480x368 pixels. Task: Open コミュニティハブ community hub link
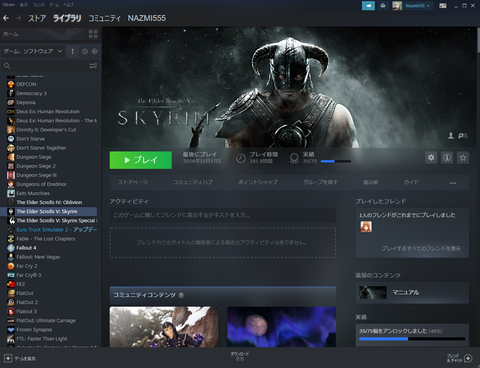tap(192, 182)
